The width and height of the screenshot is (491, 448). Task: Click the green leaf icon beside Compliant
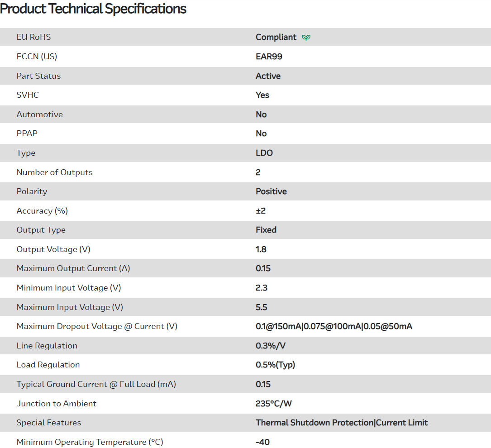click(306, 38)
